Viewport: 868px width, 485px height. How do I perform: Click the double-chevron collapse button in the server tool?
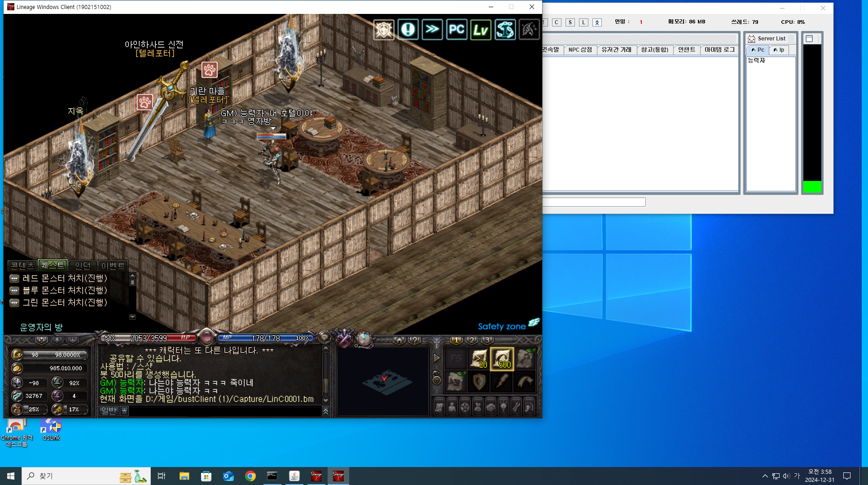(597, 22)
